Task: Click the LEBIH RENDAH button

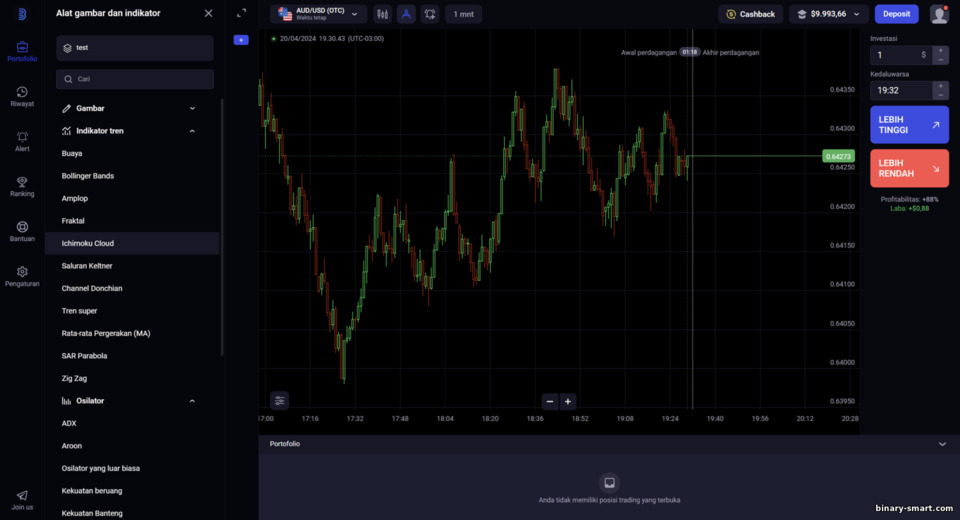Action: pos(909,168)
